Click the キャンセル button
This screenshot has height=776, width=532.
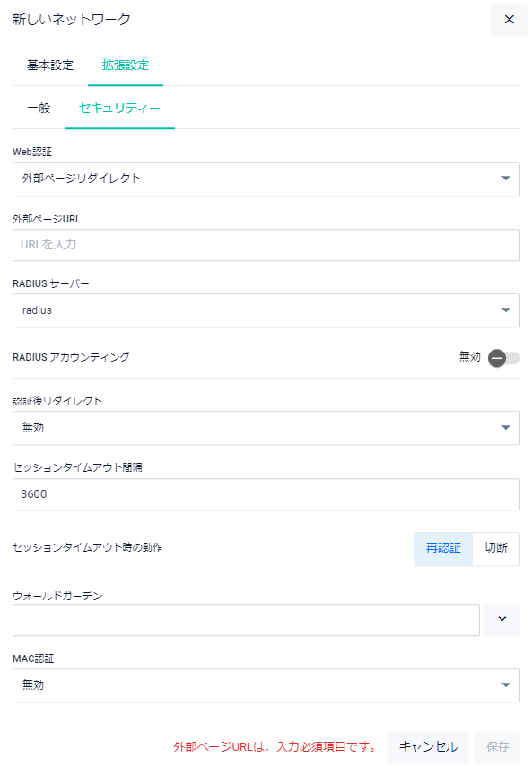pyautogui.click(x=428, y=747)
